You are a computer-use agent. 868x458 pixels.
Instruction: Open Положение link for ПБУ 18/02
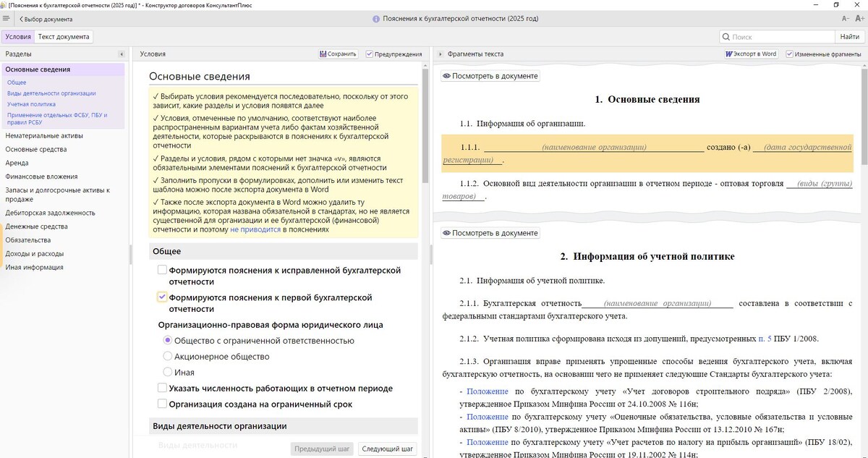(487, 442)
